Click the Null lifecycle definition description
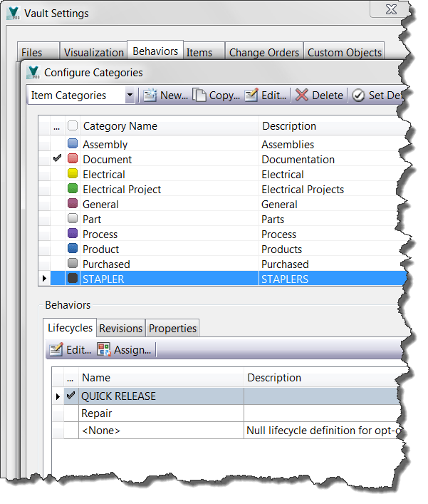The image size is (428, 504). (323, 431)
